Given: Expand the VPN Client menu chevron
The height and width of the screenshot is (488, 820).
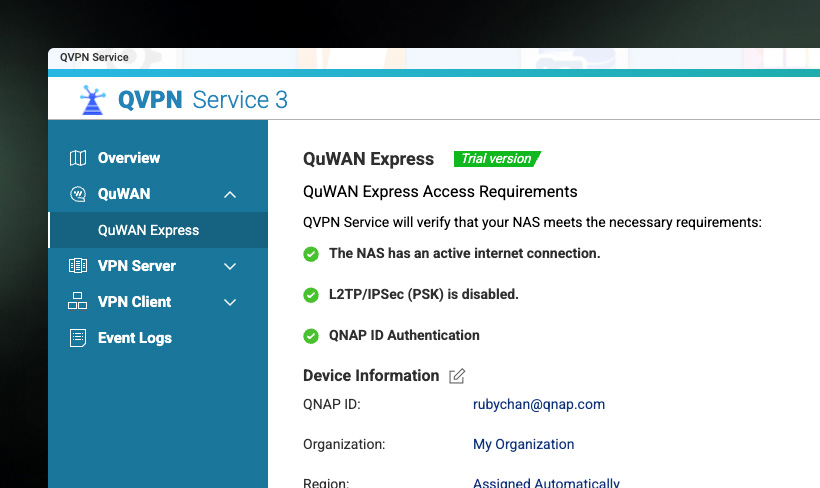Looking at the screenshot, I should coord(230,302).
